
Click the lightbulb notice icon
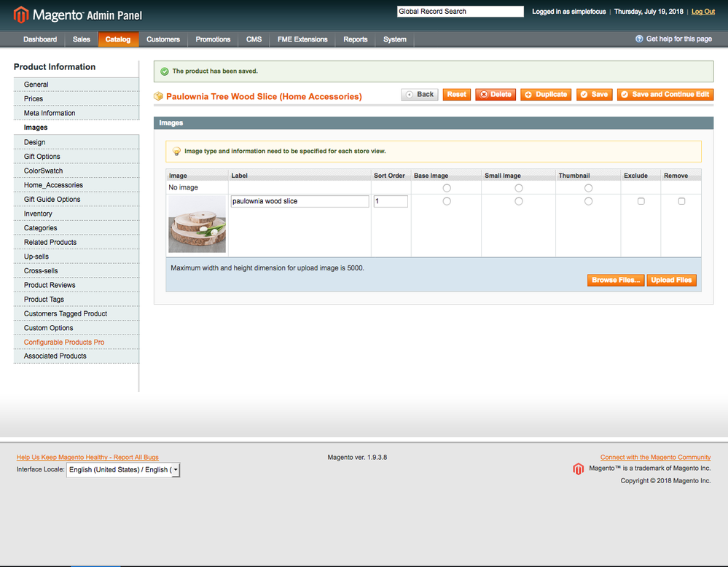(176, 152)
